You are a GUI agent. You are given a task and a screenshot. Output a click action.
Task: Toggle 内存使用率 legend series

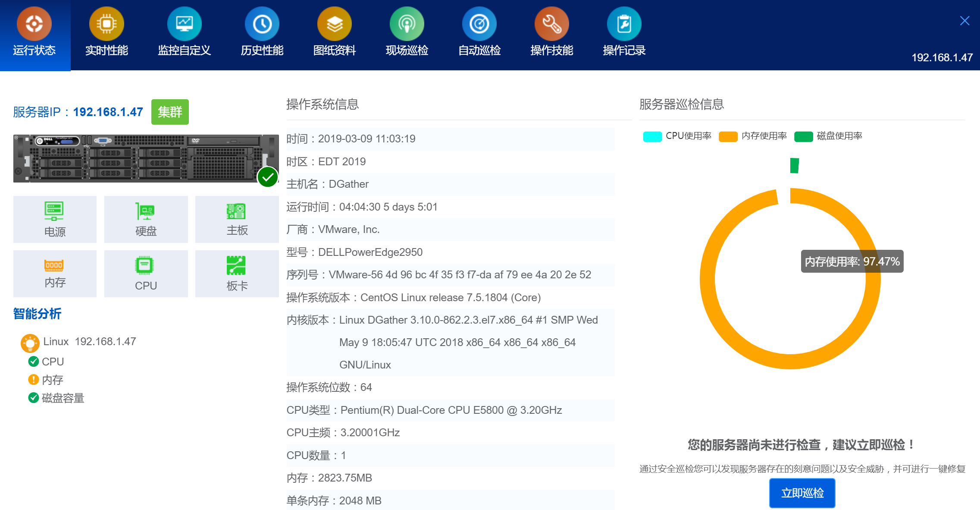click(x=753, y=136)
